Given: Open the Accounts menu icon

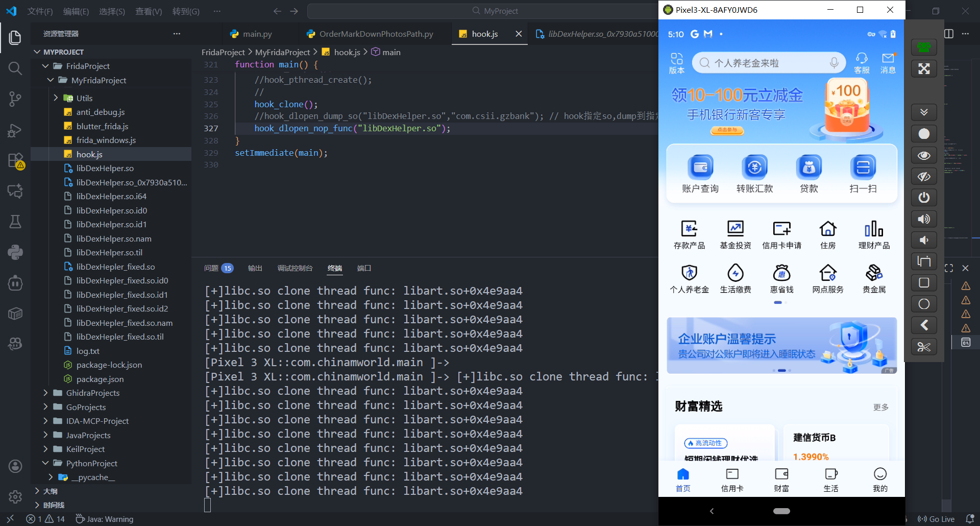Looking at the screenshot, I should point(15,466).
